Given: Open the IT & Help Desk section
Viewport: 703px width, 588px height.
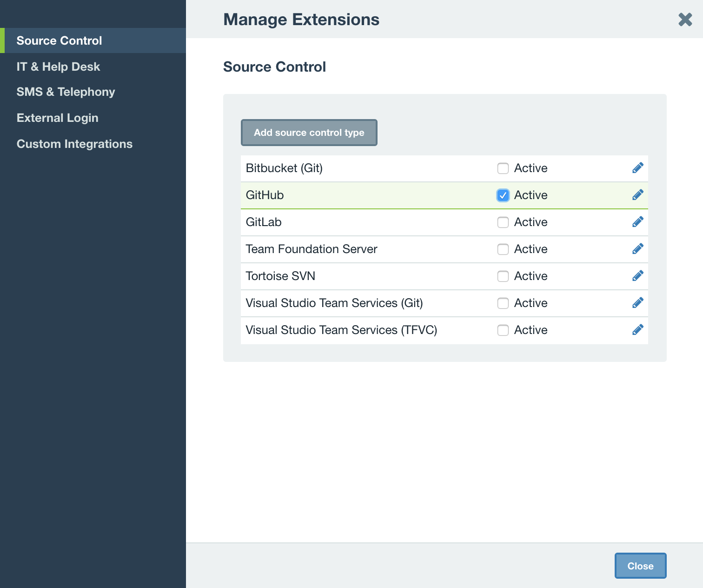Looking at the screenshot, I should click(58, 67).
